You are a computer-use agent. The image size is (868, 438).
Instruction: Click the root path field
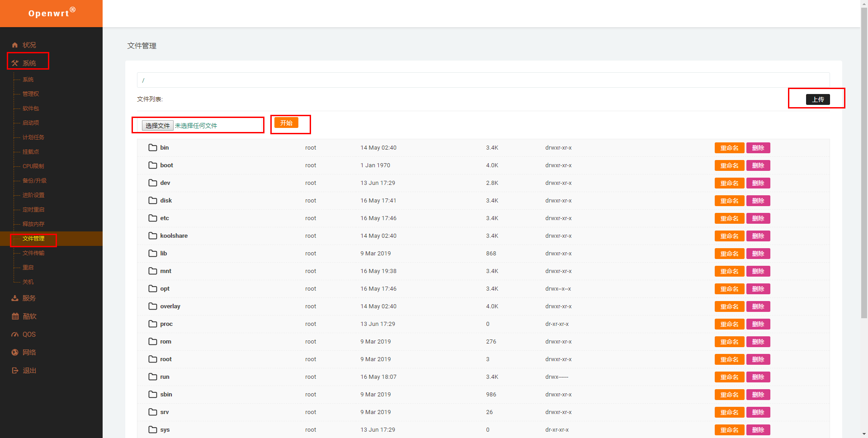pos(483,80)
